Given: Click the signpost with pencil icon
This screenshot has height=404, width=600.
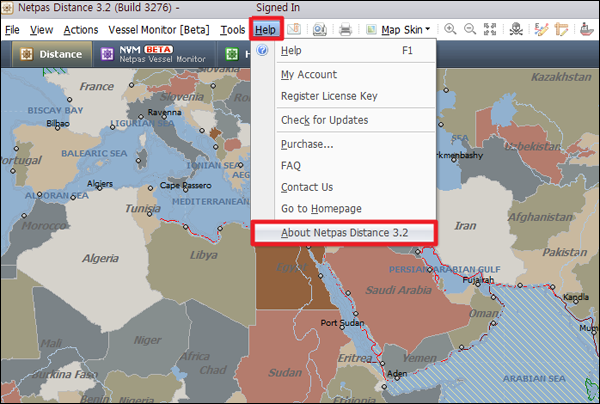Looking at the screenshot, I should pyautogui.click(x=561, y=29).
